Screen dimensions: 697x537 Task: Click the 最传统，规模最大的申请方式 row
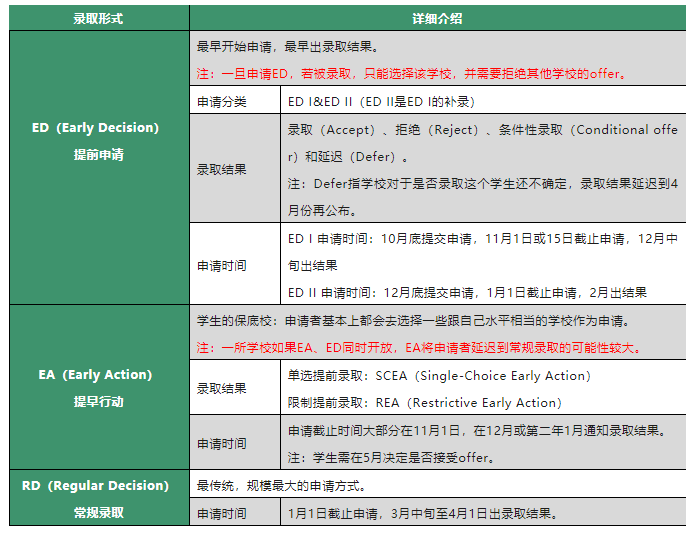tap(281, 486)
